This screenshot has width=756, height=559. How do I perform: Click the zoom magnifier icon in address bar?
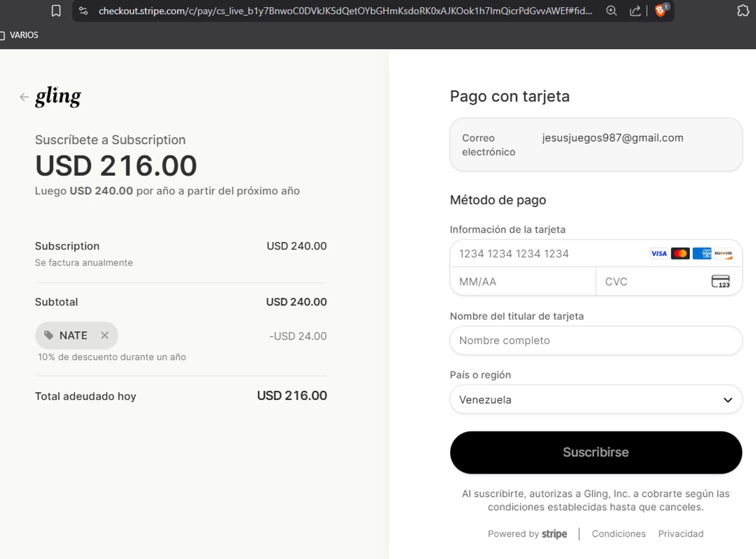pyautogui.click(x=611, y=11)
